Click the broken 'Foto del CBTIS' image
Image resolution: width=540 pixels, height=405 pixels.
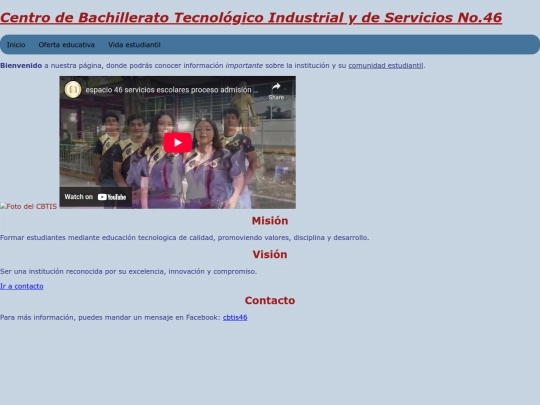click(x=29, y=206)
